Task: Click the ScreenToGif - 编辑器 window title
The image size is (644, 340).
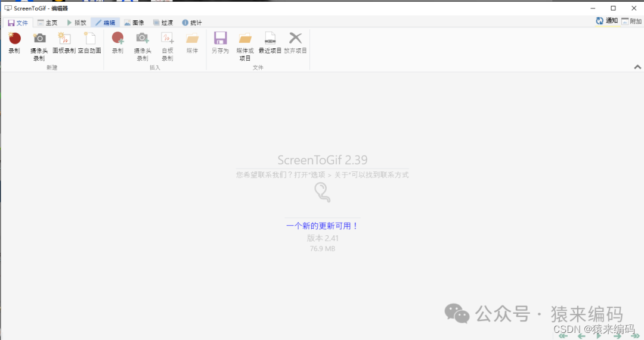Action: pos(41,8)
